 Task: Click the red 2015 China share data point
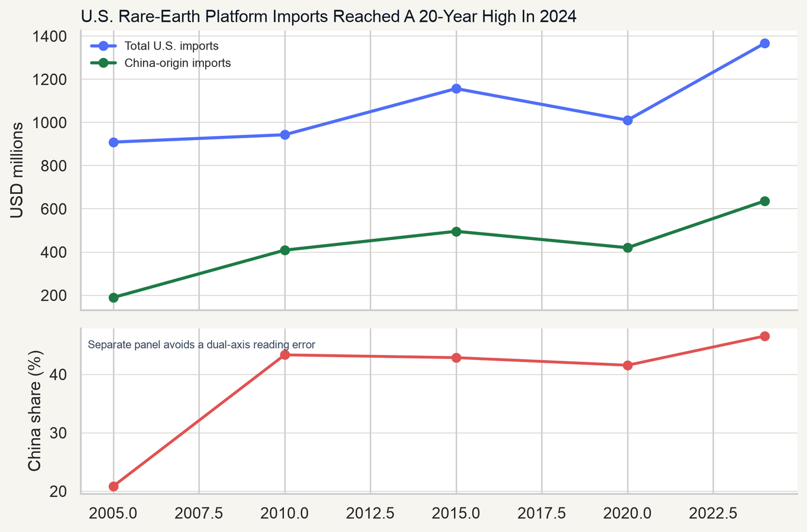click(456, 358)
